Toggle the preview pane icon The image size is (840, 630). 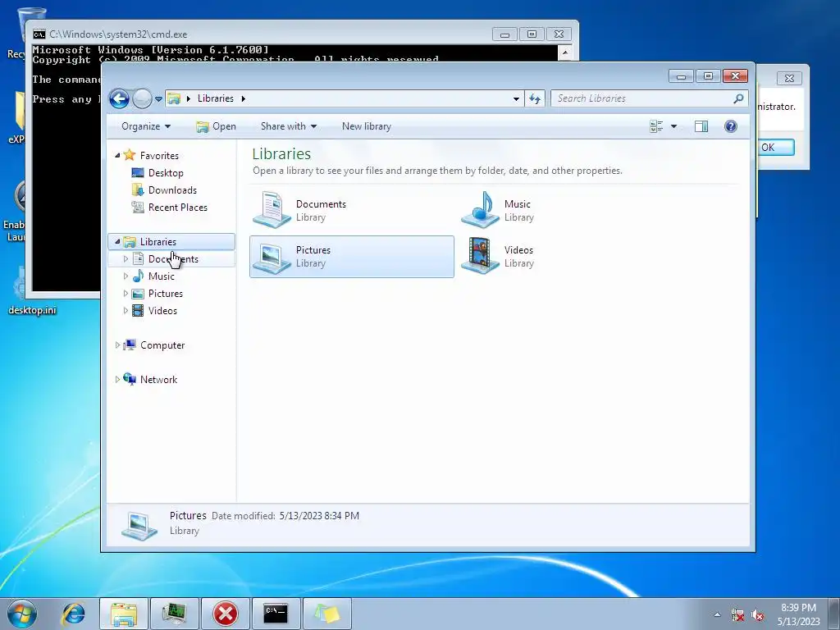[701, 126]
